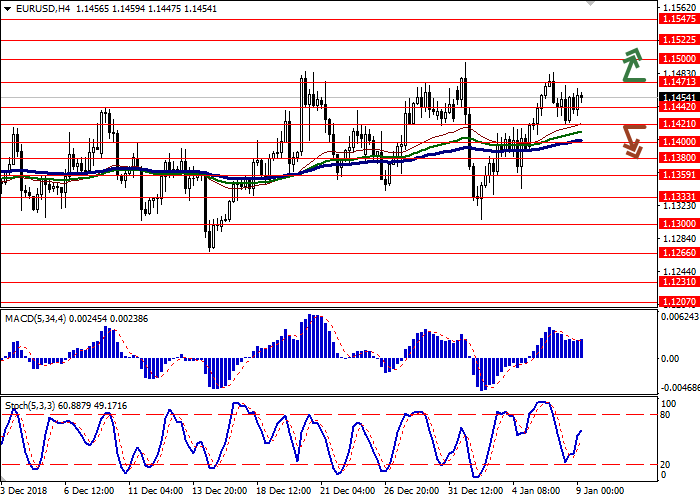Image resolution: width=700 pixels, height=500 pixels.
Task: Click the 1.14000 price level label
Action: [677, 142]
